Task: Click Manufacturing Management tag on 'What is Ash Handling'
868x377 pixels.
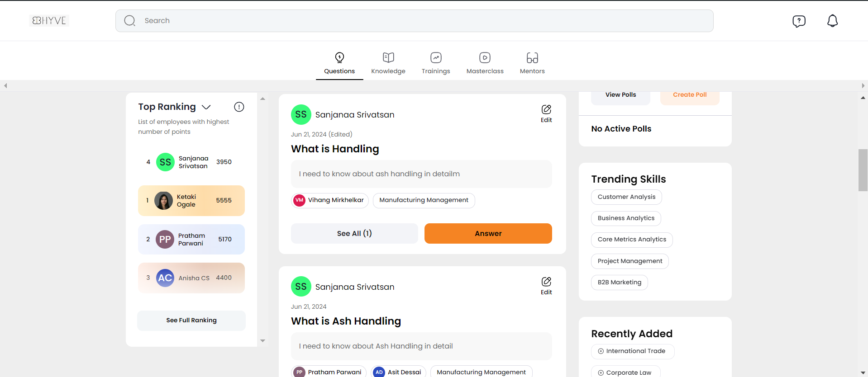Action: tap(481, 372)
